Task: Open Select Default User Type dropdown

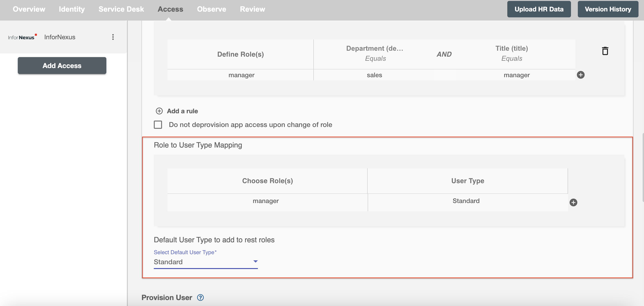Action: tap(205, 262)
